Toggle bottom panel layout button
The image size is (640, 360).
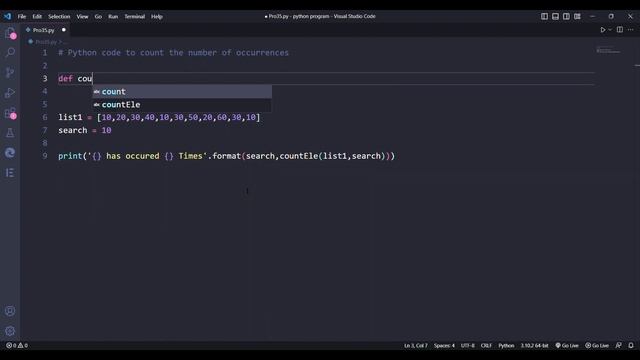556,16
